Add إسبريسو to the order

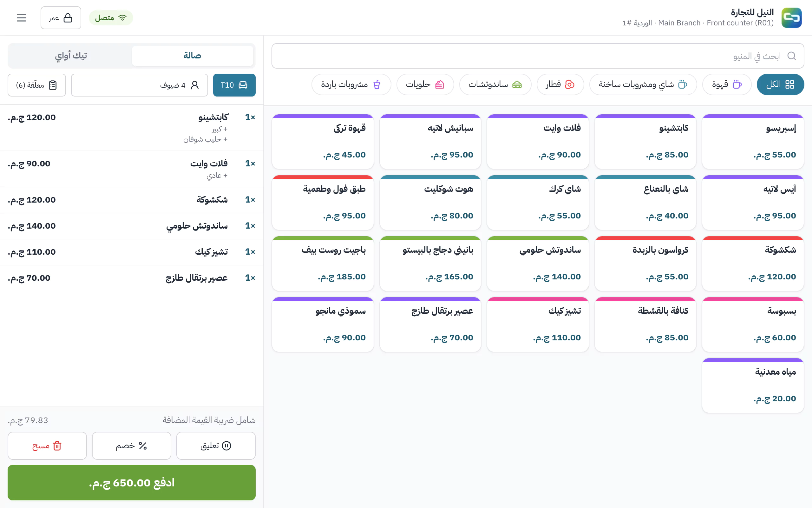point(753,142)
